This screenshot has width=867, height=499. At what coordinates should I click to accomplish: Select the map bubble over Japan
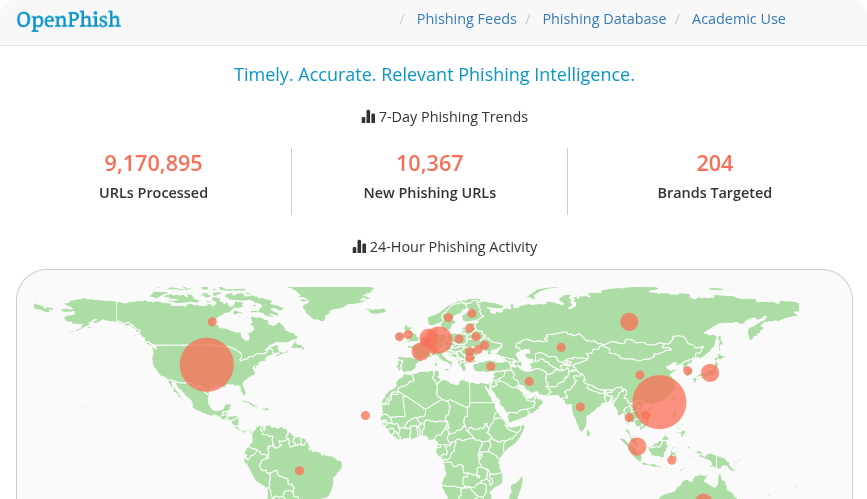coord(710,373)
